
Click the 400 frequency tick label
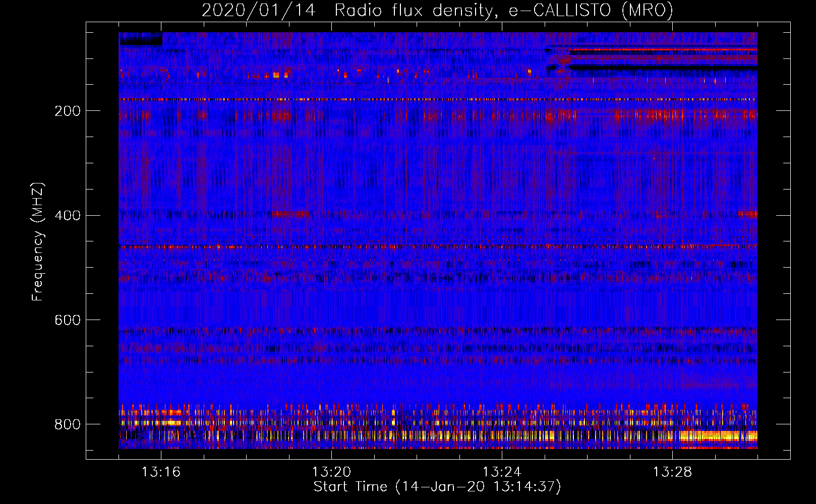[68, 216]
